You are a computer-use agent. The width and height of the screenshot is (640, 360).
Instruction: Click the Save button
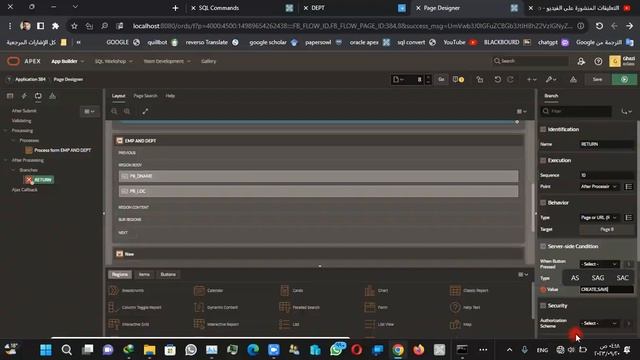tap(597, 80)
